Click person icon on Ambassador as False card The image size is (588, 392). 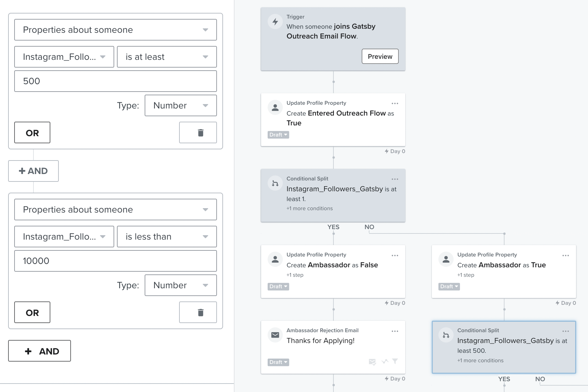click(275, 260)
